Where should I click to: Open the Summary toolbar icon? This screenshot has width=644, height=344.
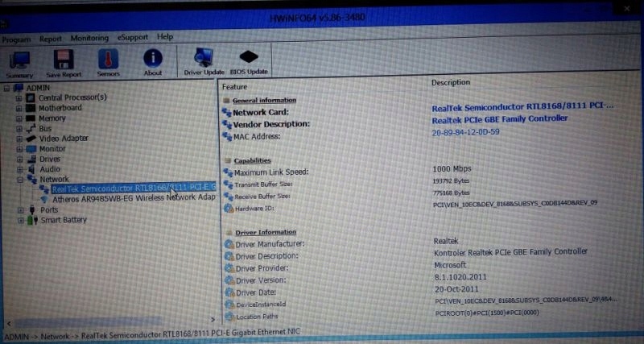19,64
